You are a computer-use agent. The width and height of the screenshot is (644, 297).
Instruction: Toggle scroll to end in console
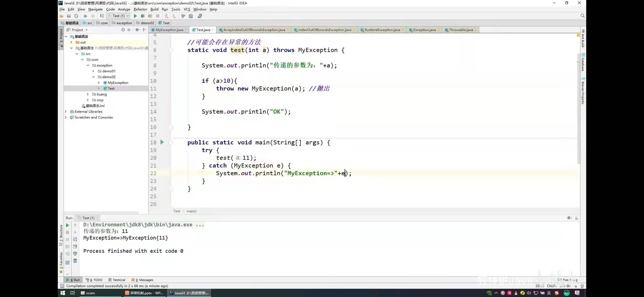coord(75,246)
